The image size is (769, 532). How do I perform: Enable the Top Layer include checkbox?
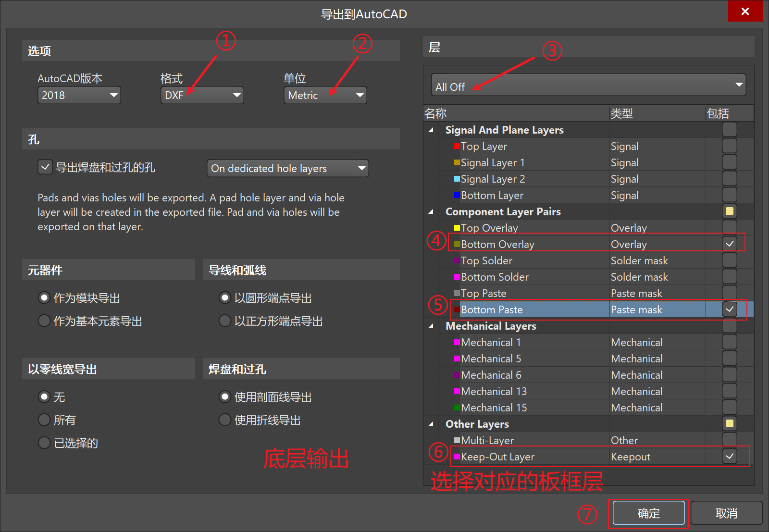729,146
